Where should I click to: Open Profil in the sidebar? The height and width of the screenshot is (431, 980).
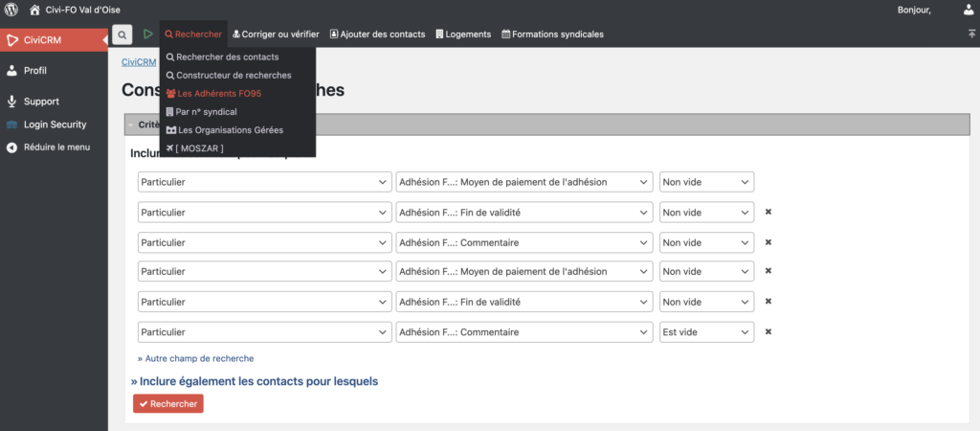pyautogui.click(x=34, y=71)
